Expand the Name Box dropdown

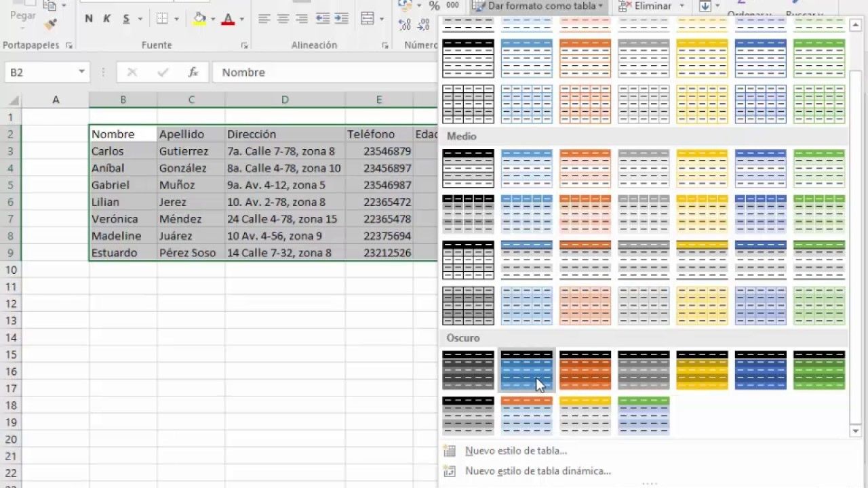point(81,72)
